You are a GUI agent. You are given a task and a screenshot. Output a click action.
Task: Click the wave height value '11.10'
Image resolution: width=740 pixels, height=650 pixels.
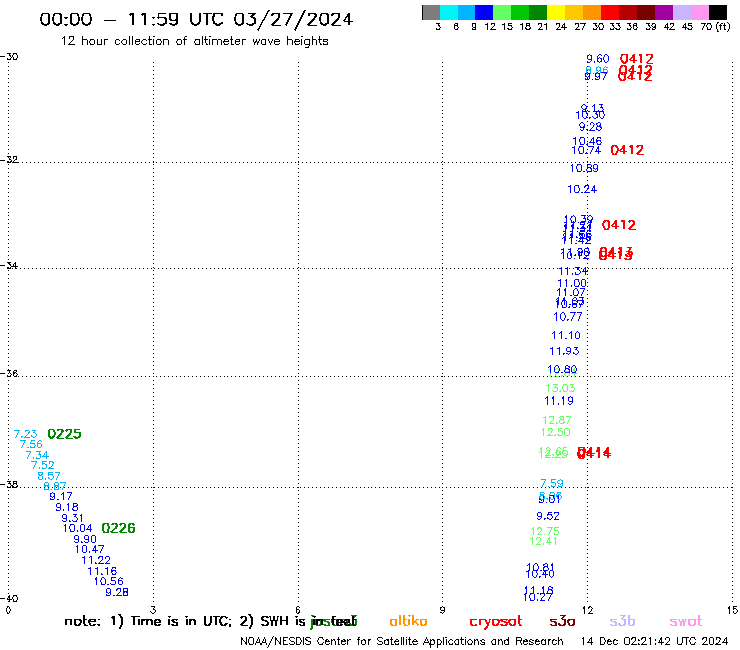pos(566,336)
